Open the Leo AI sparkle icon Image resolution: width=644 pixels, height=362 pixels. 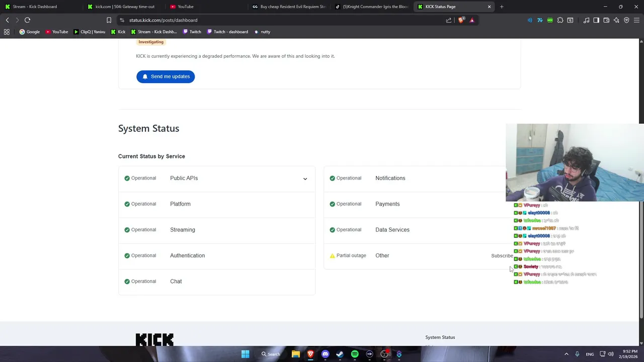click(616, 20)
